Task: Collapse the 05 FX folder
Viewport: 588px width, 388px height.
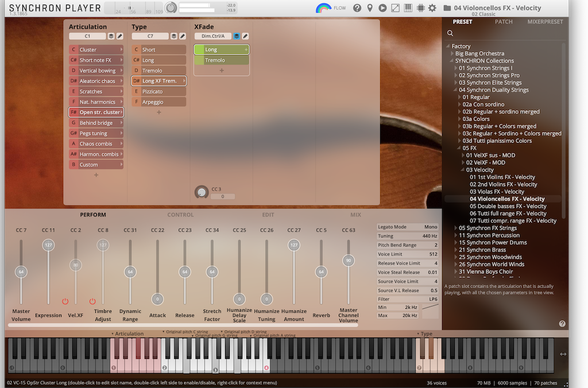Action: (459, 148)
